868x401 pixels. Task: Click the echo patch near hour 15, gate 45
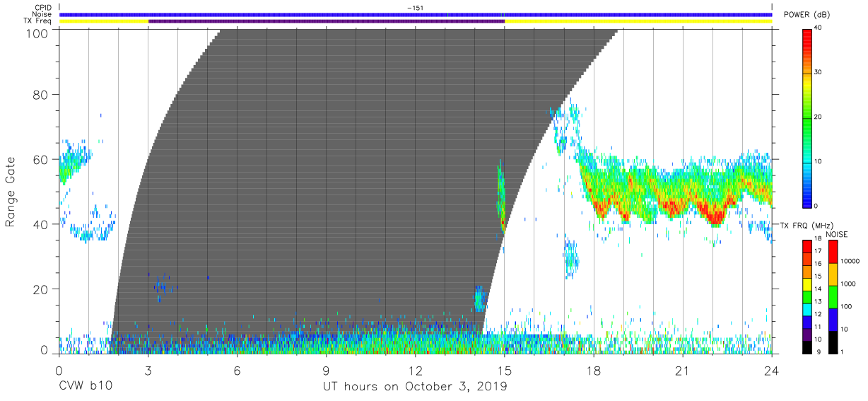(503, 197)
